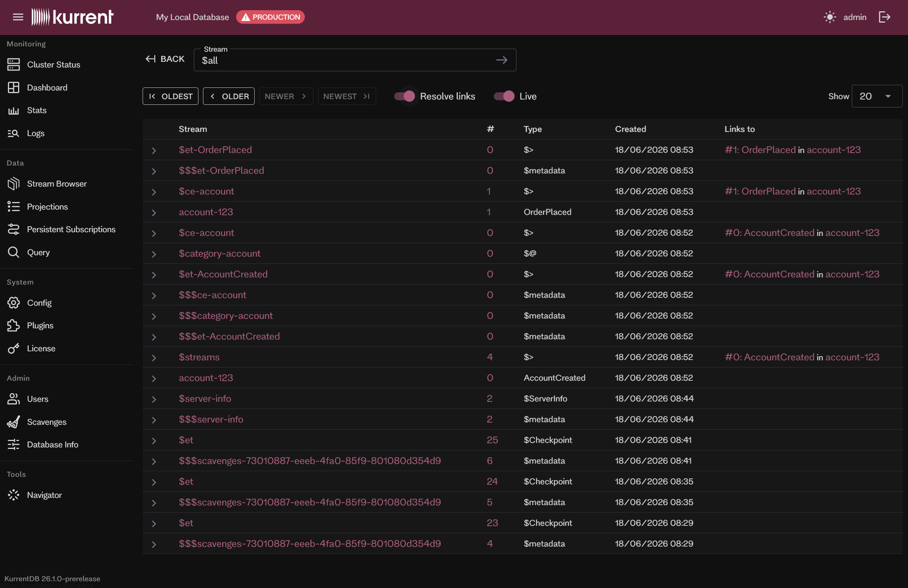This screenshot has width=908, height=588.
Task: Open event number 25 of $et
Action: click(492, 440)
